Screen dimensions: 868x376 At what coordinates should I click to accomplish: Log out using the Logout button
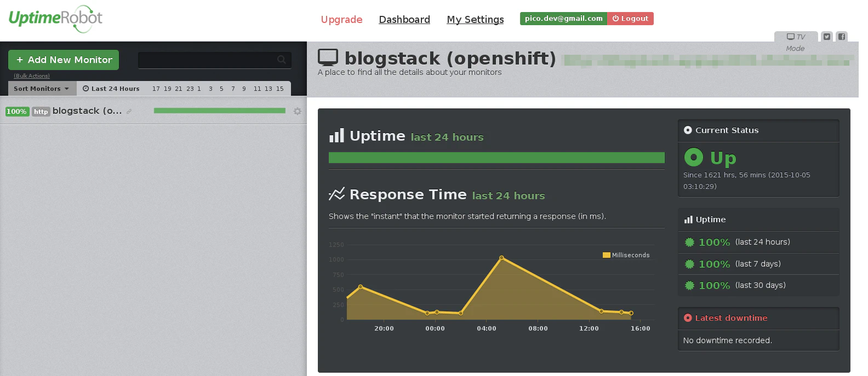pos(630,19)
